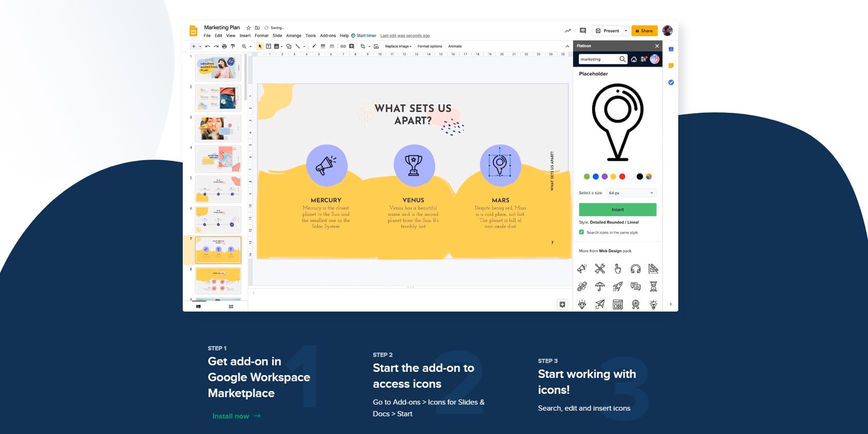Open the explore button at bottom right of the slide area

click(x=563, y=305)
